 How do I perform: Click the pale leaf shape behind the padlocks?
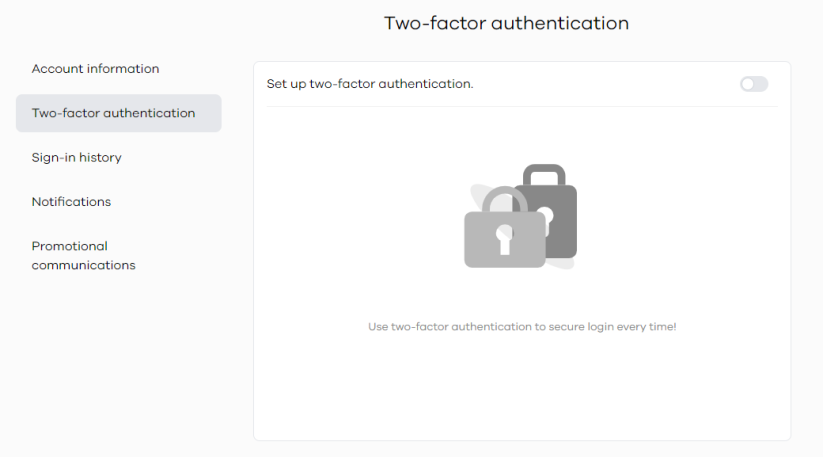[x=477, y=197]
